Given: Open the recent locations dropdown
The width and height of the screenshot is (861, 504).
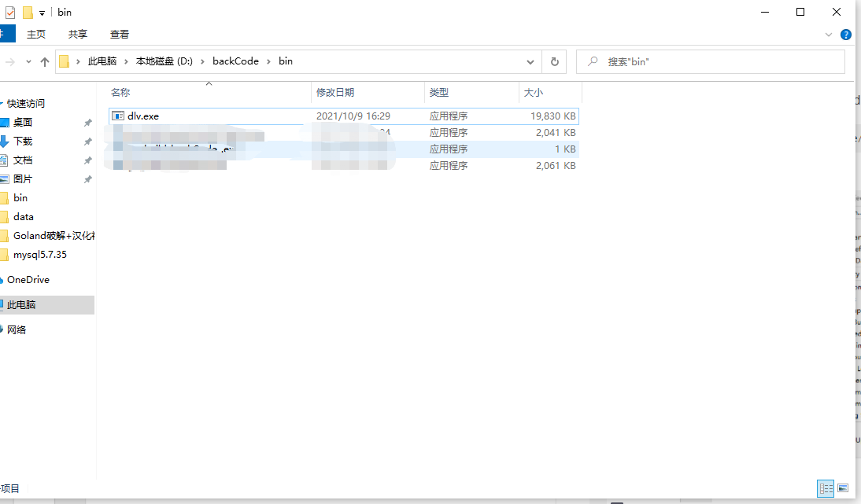Looking at the screenshot, I should [x=28, y=62].
